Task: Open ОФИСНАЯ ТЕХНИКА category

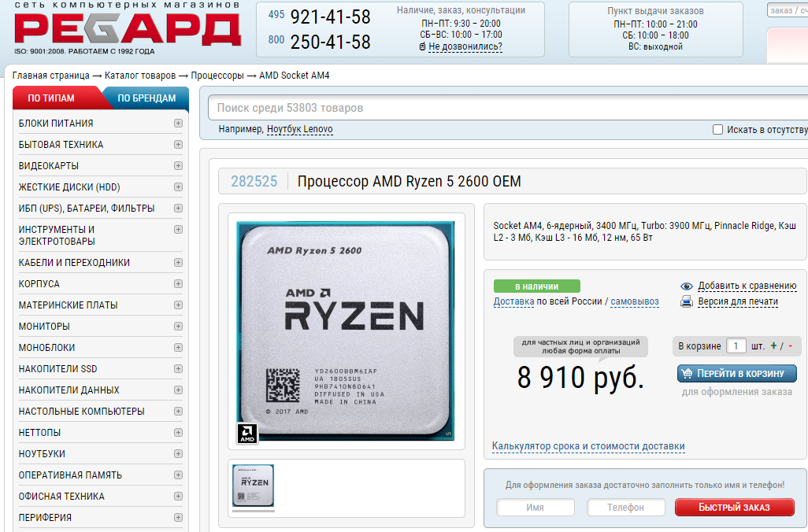Action: click(x=61, y=497)
